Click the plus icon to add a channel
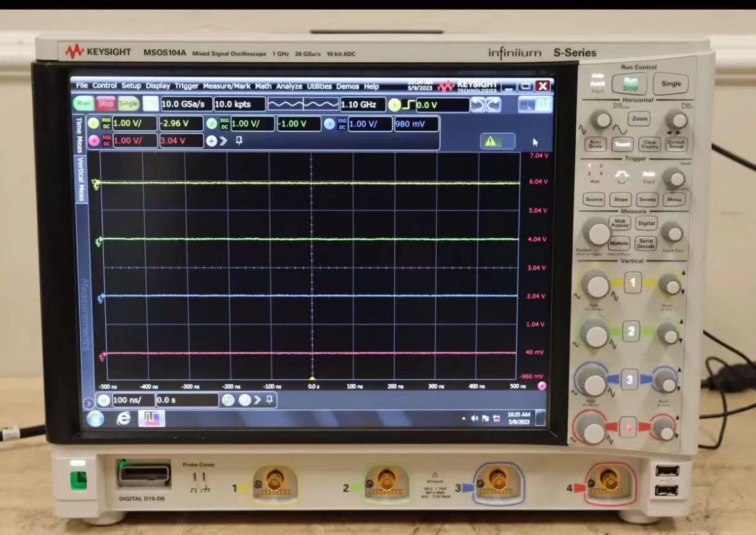756x535 pixels. point(211,141)
